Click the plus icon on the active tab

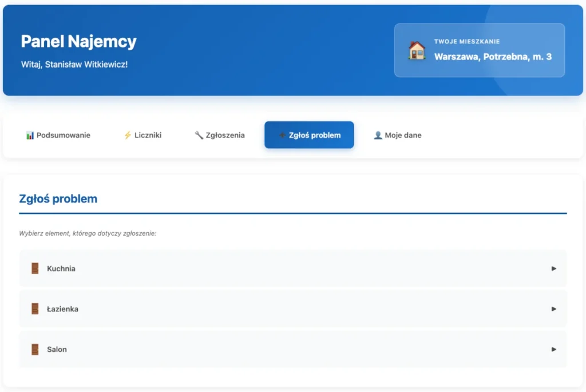(x=282, y=136)
